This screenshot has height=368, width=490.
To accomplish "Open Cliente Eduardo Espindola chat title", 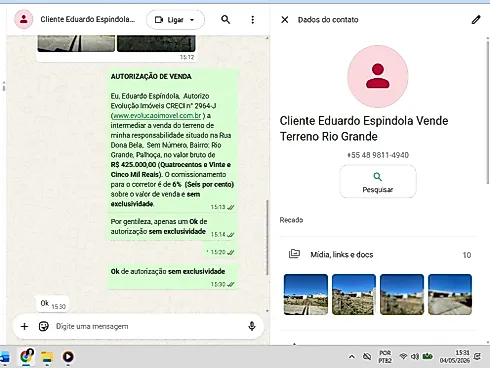I will tap(88, 19).
